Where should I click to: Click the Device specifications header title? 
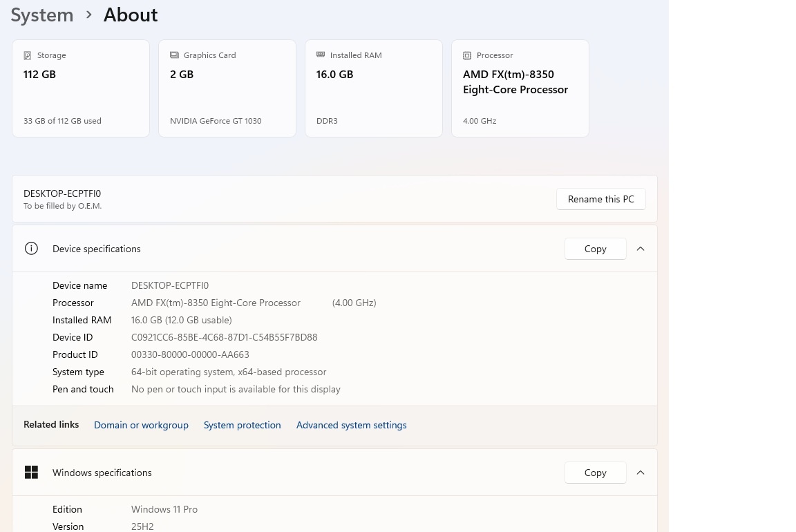point(97,249)
